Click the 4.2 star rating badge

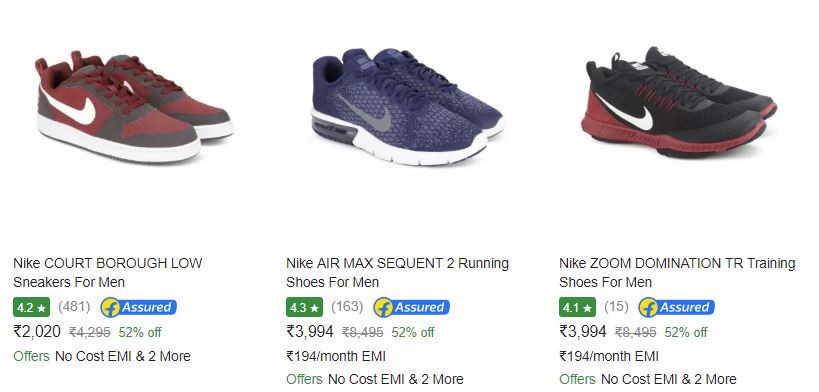coord(31,307)
